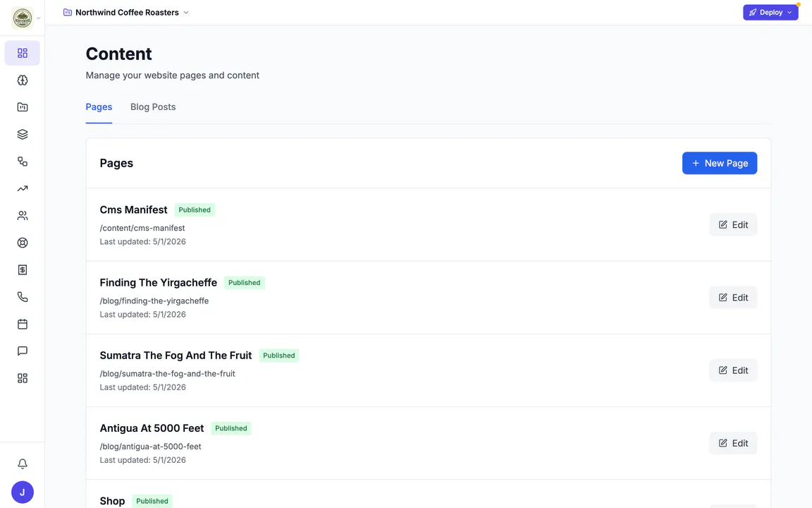Switch to the Pages tab
The image size is (812, 508).
[99, 107]
